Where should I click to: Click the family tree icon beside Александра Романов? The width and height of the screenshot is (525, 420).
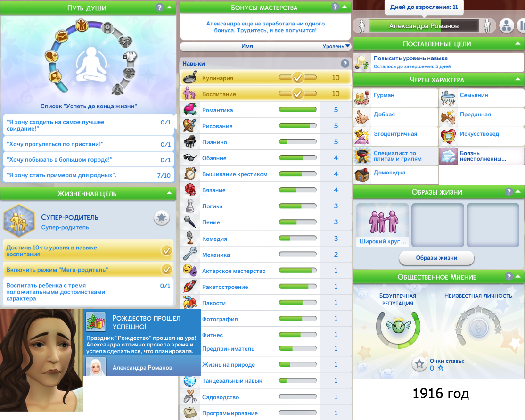(x=507, y=26)
